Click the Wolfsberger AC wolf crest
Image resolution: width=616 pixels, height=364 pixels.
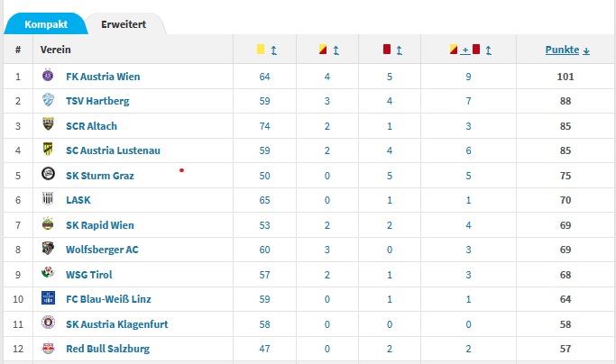click(48, 248)
